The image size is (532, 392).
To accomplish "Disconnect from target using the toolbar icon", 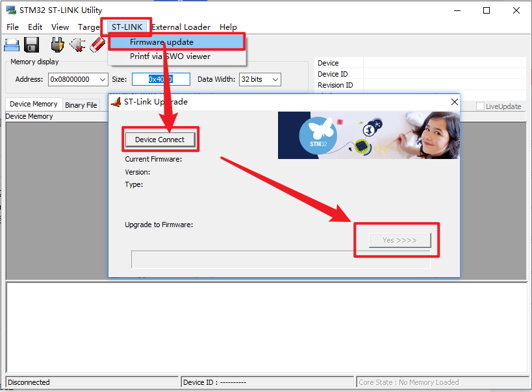I will point(78,45).
